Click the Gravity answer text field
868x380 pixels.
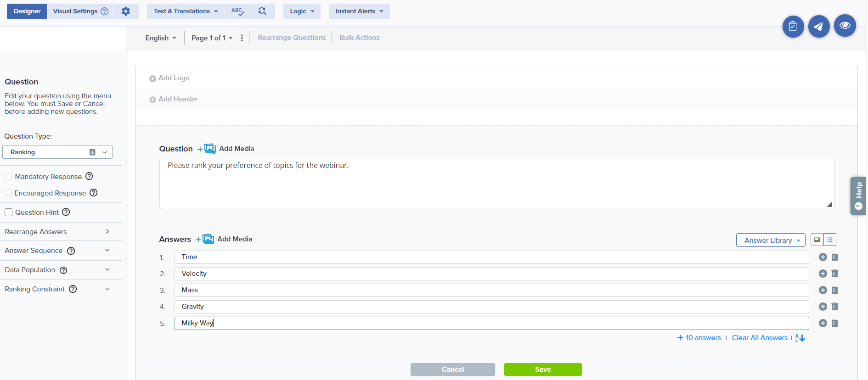point(491,307)
